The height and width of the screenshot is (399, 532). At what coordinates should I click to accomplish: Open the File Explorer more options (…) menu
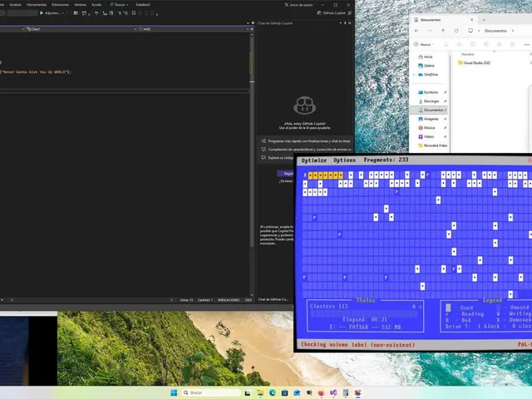click(x=526, y=44)
